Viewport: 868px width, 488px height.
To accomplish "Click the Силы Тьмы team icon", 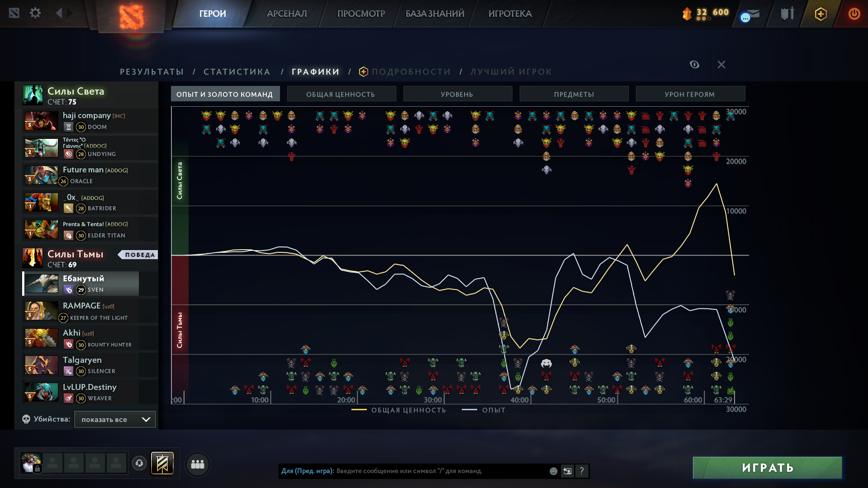I will pos(33,258).
